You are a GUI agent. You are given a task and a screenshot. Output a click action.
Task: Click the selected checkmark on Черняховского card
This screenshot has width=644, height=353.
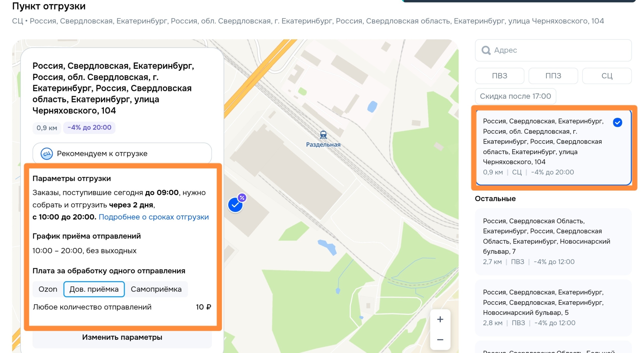click(x=617, y=123)
